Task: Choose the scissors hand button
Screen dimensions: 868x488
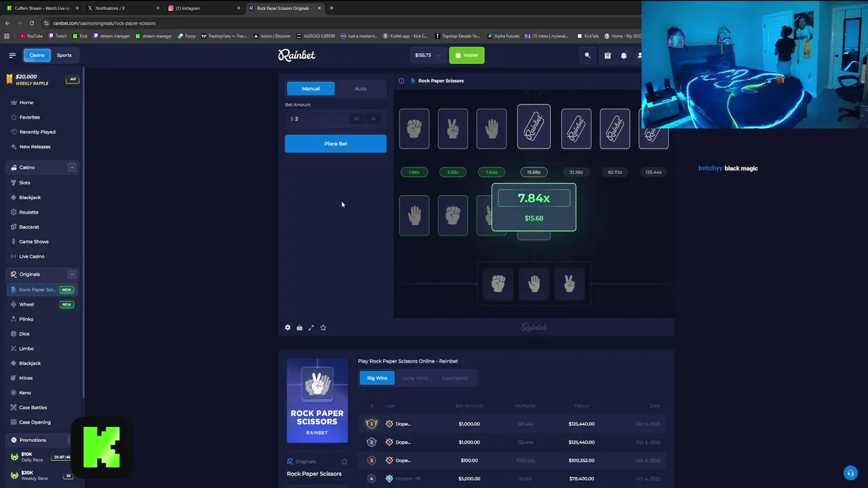Action: click(570, 283)
